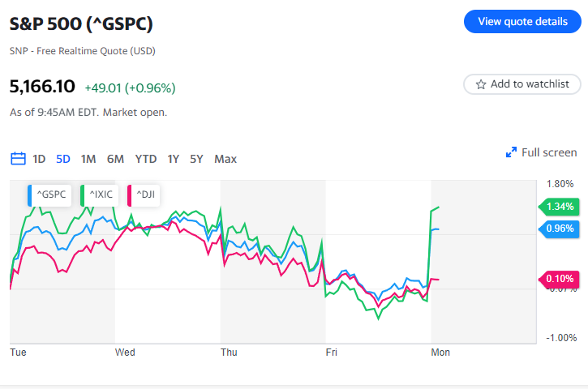
Task: Click the 5,166.10 current price figure
Action: pyautogui.click(x=42, y=86)
